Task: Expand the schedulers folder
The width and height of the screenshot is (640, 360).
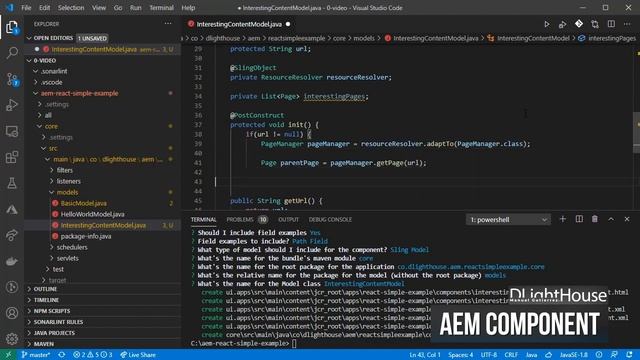Action: coord(72,247)
